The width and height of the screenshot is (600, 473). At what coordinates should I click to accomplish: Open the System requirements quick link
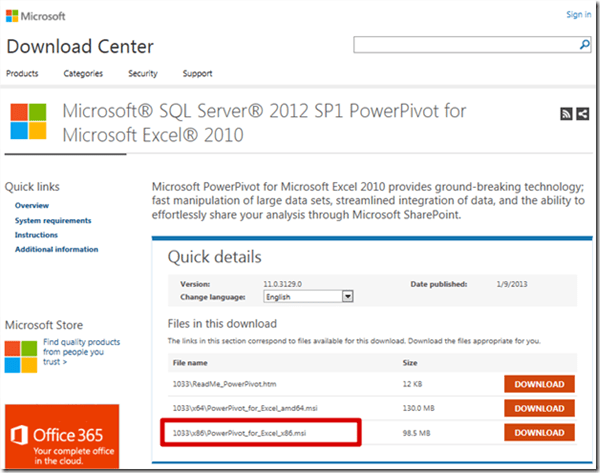[53, 221]
